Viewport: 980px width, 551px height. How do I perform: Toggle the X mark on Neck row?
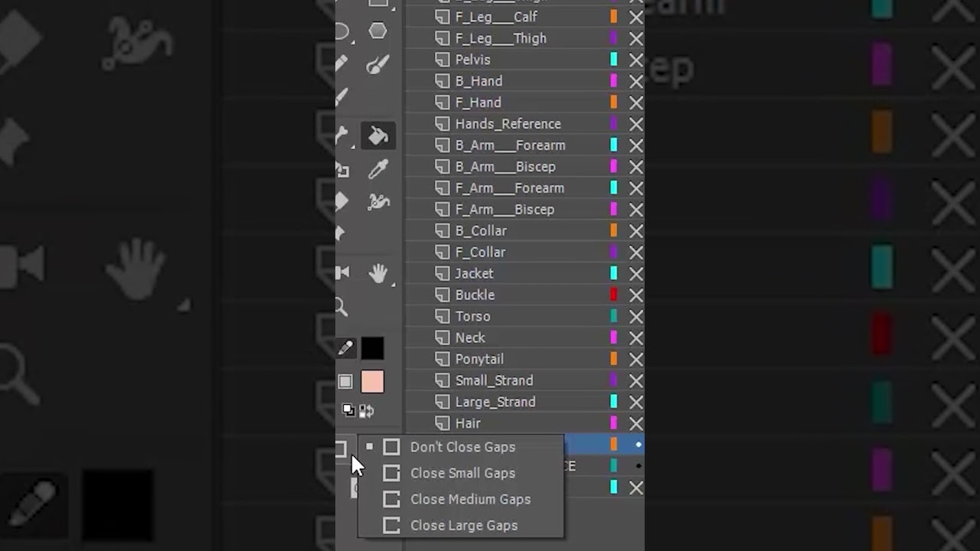pyautogui.click(x=636, y=337)
